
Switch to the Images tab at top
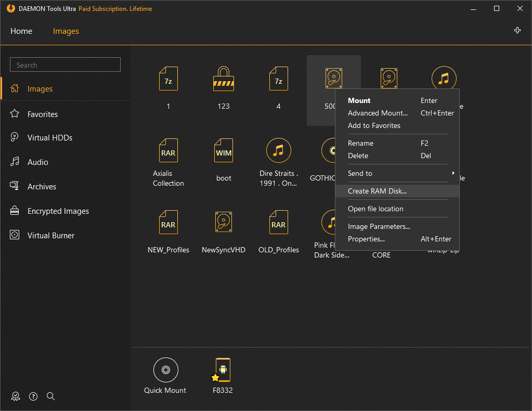(x=66, y=31)
